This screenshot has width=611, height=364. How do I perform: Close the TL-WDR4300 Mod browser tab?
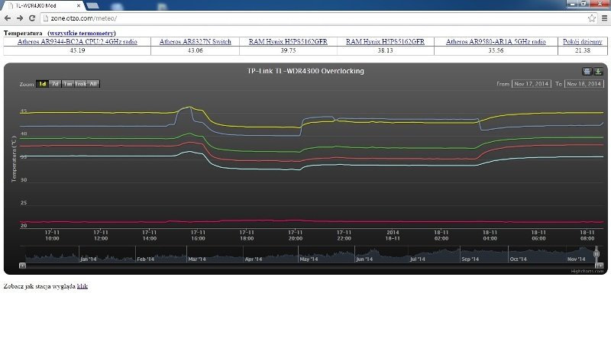click(79, 6)
